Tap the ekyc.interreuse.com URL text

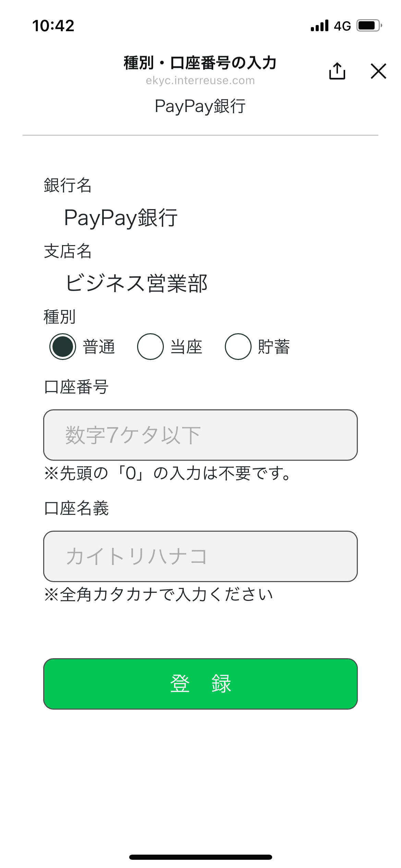point(200,81)
